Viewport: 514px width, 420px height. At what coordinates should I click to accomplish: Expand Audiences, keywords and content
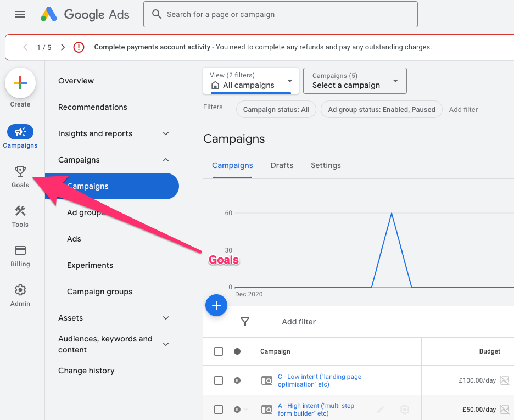click(166, 344)
